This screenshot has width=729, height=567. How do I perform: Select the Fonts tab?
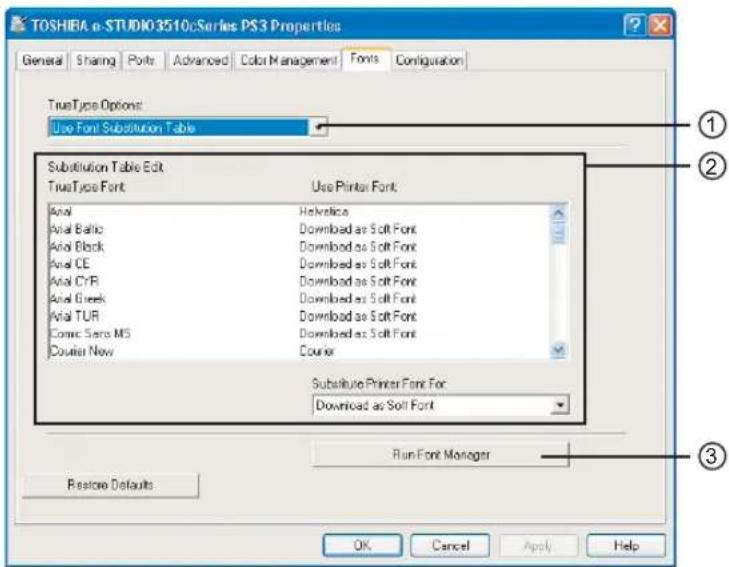coord(365,59)
